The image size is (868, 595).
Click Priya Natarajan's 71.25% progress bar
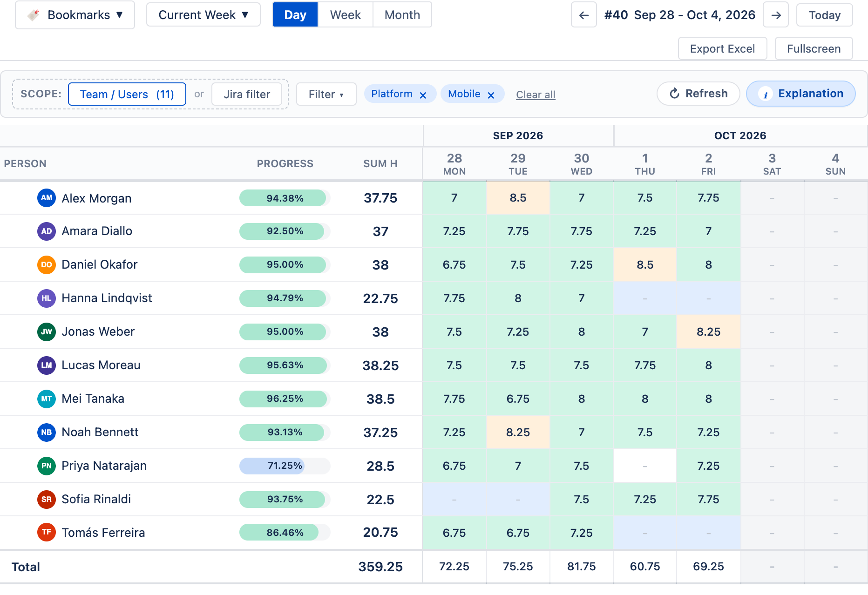coord(285,466)
